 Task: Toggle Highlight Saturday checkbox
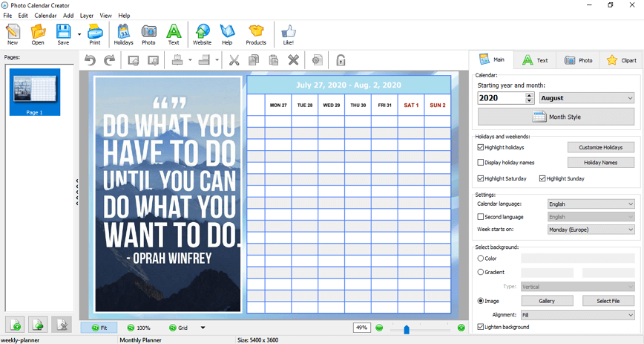click(x=480, y=178)
